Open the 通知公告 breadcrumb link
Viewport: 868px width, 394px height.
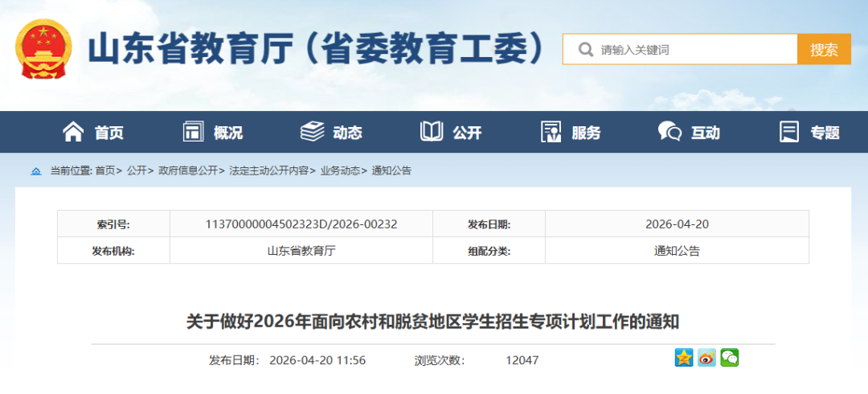coord(391,171)
